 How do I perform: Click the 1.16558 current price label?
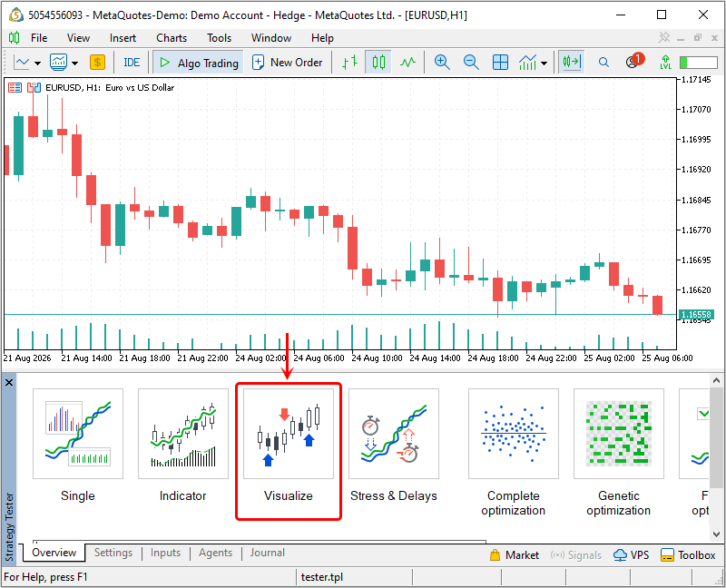696,314
